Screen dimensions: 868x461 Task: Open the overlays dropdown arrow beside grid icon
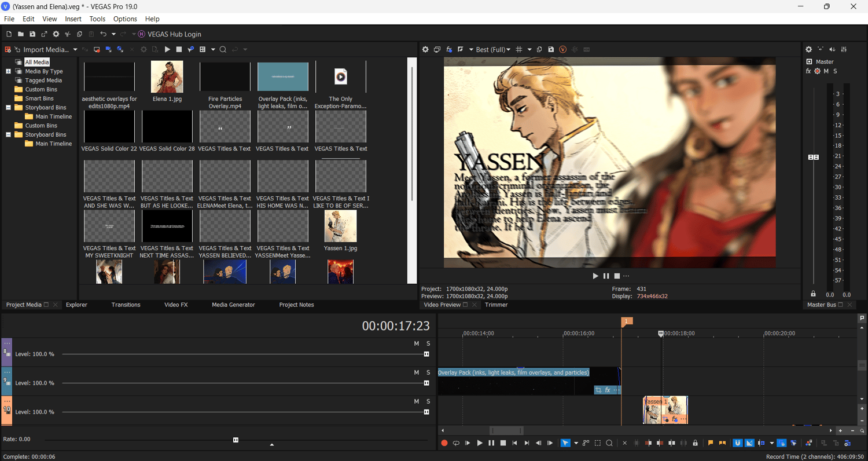tap(529, 50)
